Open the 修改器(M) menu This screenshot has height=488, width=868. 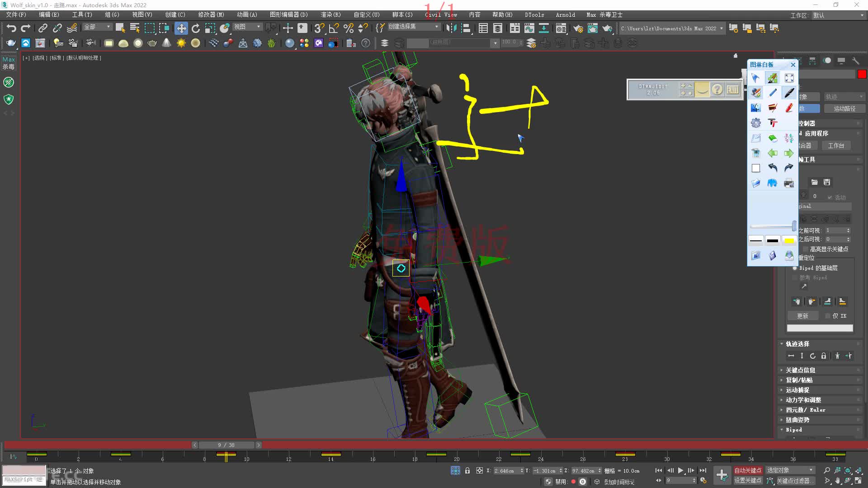pos(211,15)
